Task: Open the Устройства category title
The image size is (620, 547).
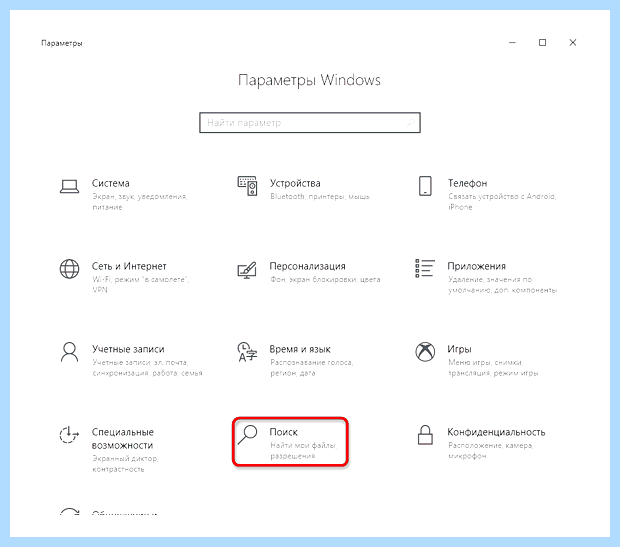Action: point(295,183)
